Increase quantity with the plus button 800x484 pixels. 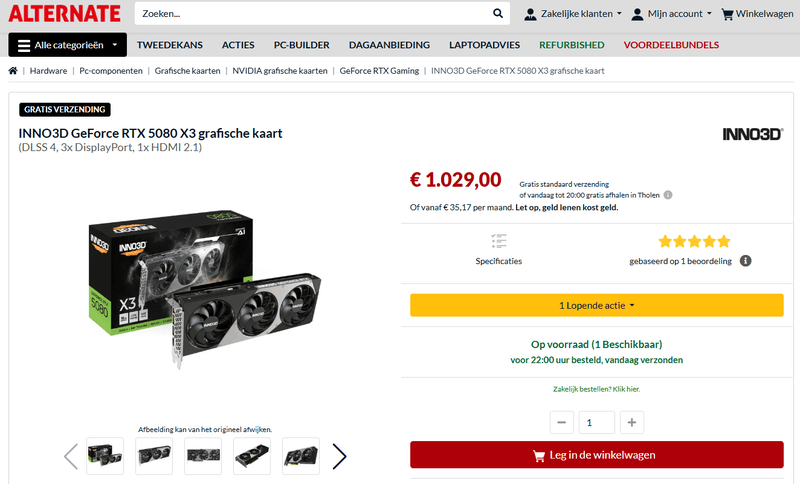click(632, 422)
